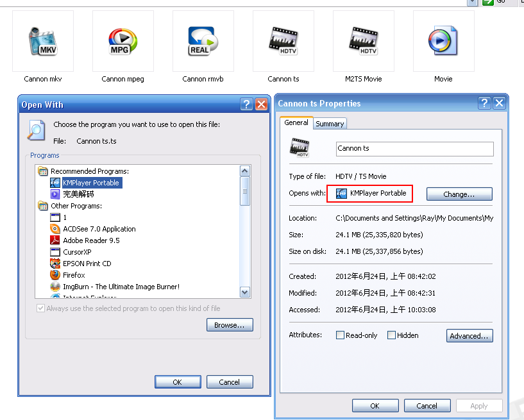Click Cancel in the Open With dialog
Image resolution: width=524 pixels, height=420 pixels.
[230, 382]
